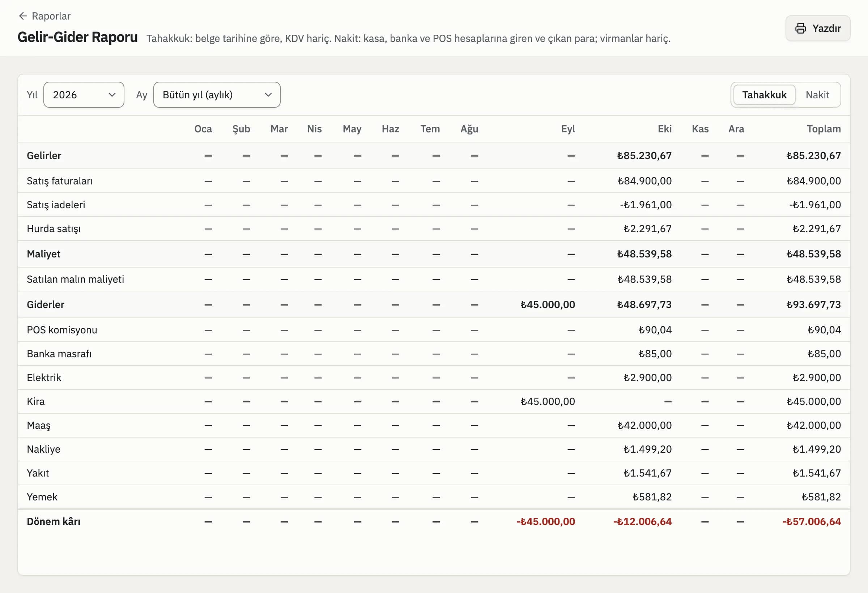Select the Eyl column header
Screen dimensions: 868x593
pyautogui.click(x=568, y=129)
